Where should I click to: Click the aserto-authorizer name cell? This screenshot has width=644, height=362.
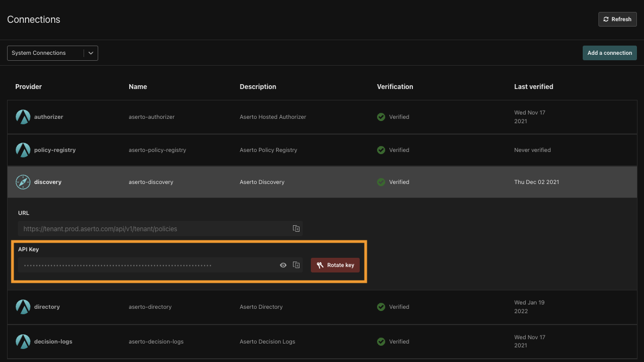151,117
